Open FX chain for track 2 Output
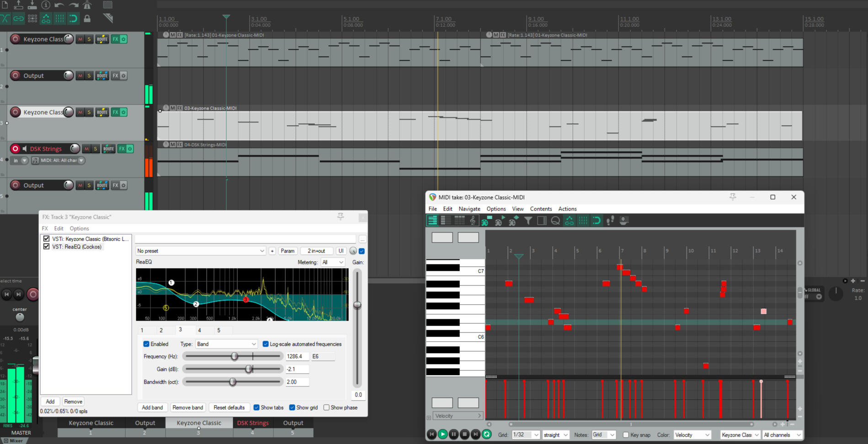The width and height of the screenshot is (868, 444). [x=115, y=76]
